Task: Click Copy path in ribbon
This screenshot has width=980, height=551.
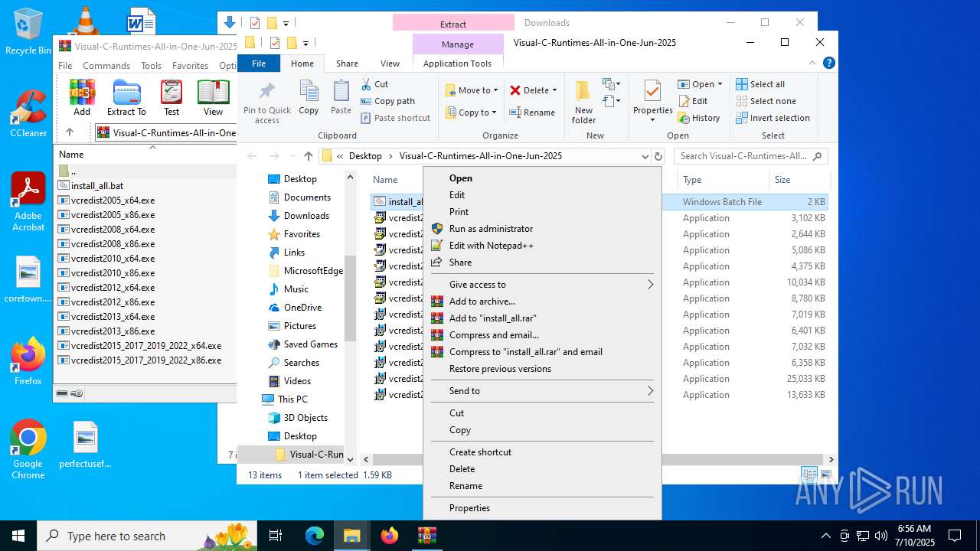Action: 387,101
